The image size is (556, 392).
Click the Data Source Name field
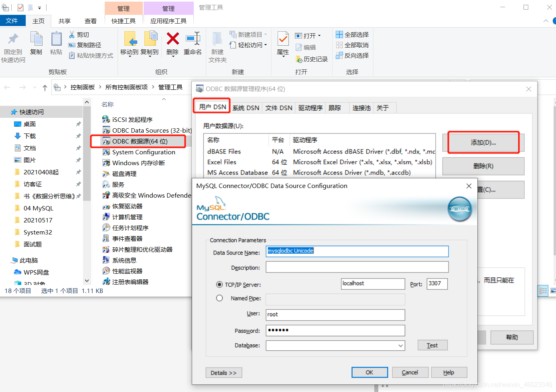357,251
